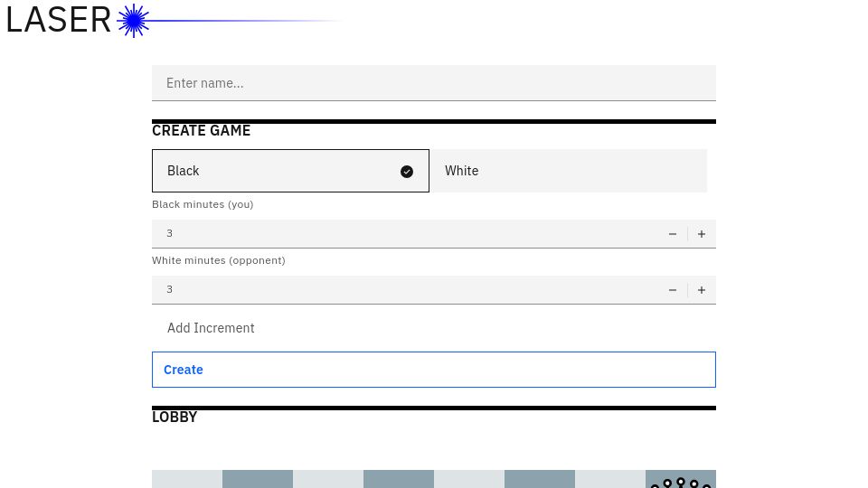The height and width of the screenshot is (488, 868).
Task: Select the Black side option
Action: [x=290, y=171]
